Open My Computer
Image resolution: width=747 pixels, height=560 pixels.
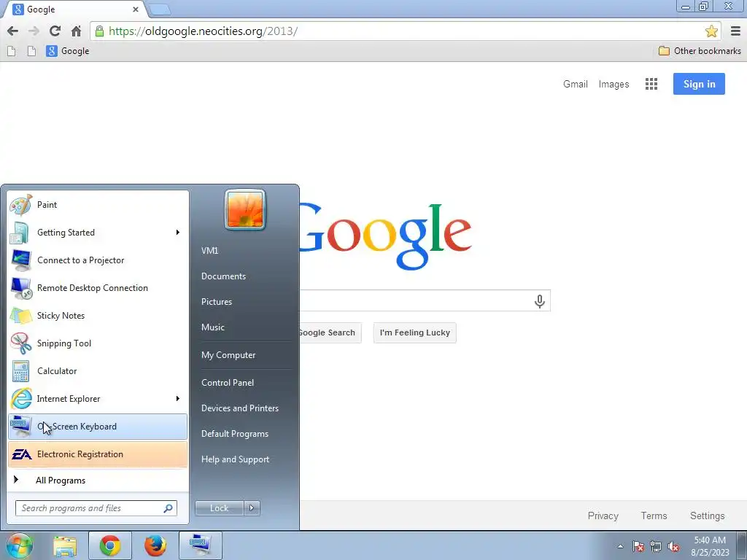(228, 355)
